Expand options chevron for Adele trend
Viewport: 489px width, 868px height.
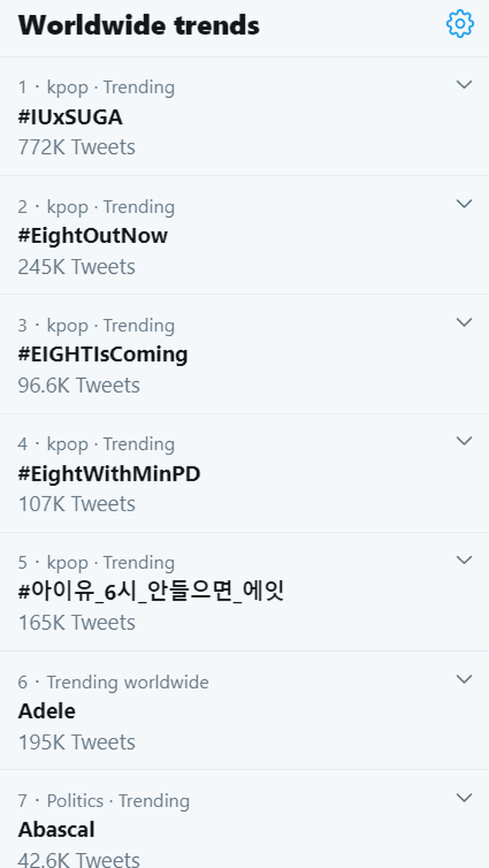point(465,679)
